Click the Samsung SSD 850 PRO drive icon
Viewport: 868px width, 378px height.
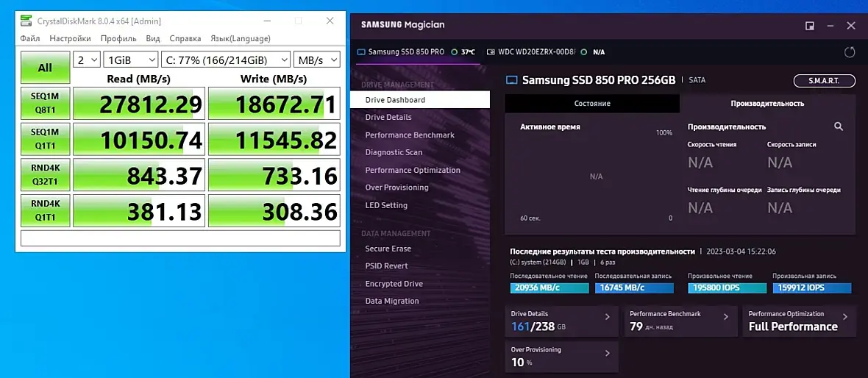[x=361, y=52]
